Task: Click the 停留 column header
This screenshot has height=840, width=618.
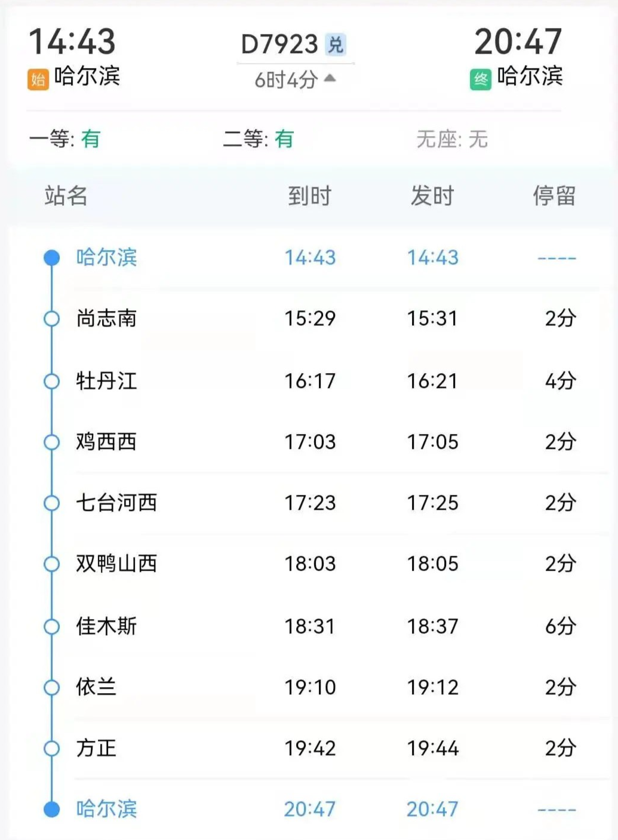Action: [x=554, y=196]
